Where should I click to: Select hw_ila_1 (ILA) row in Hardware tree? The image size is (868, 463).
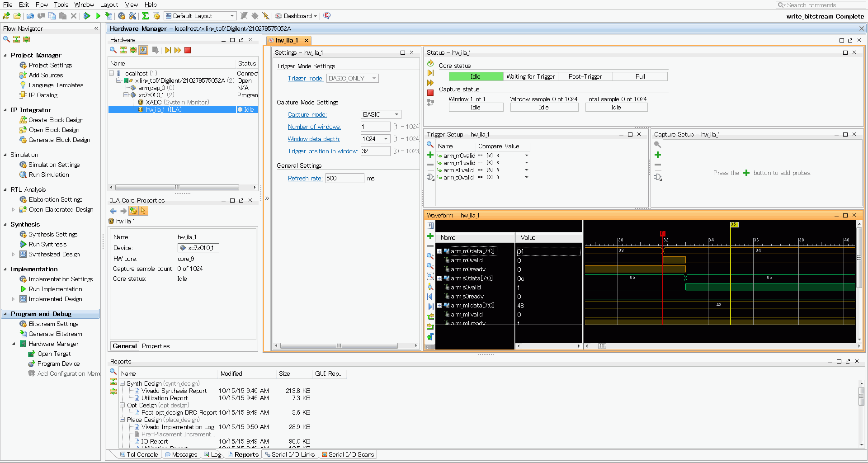pyautogui.click(x=183, y=109)
